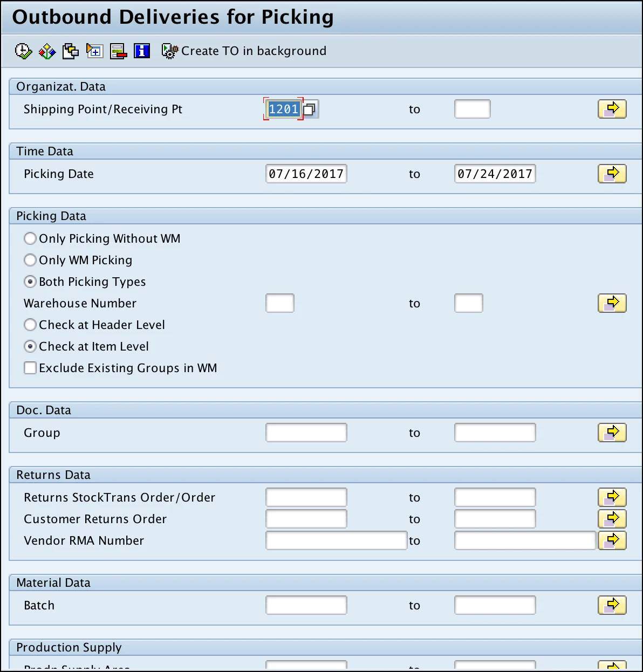Viewport: 643px width, 672px height.
Task: Click the Shipping Point/Receiving Pt label
Action: (x=103, y=109)
